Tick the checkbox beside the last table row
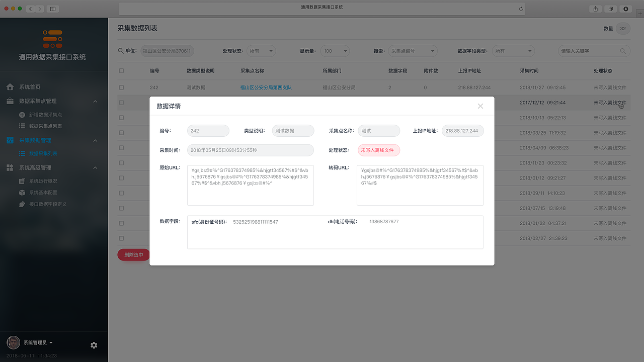644x362 pixels. tap(121, 238)
